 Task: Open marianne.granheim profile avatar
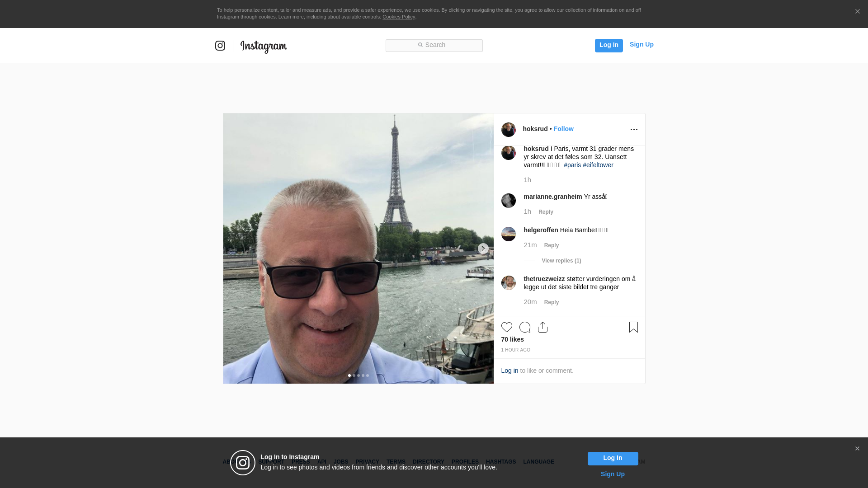click(x=508, y=201)
